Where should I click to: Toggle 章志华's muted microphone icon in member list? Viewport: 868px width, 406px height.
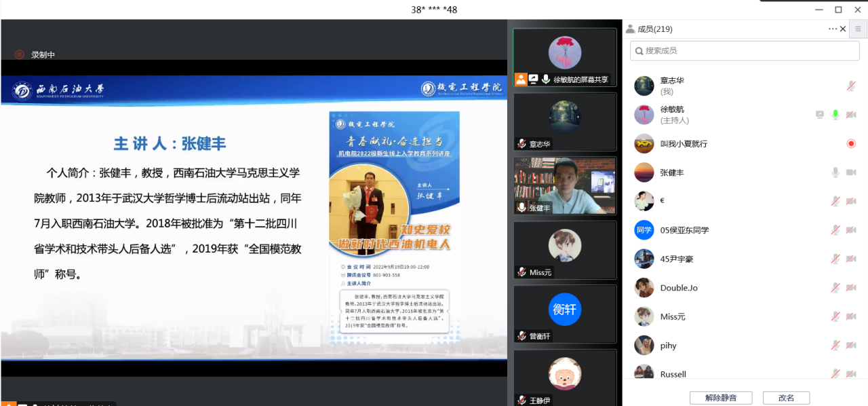tap(851, 86)
